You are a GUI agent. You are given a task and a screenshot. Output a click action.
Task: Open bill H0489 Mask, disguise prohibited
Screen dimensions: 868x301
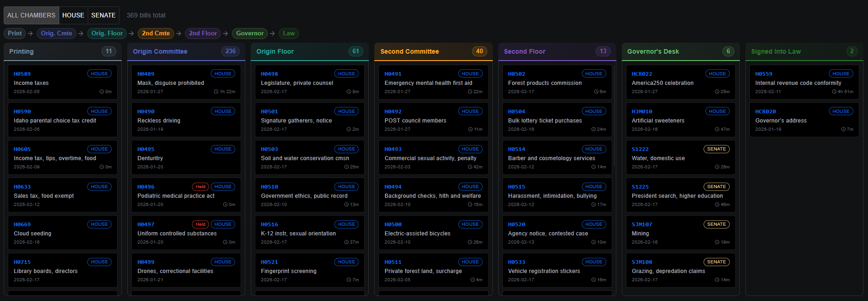tap(186, 82)
